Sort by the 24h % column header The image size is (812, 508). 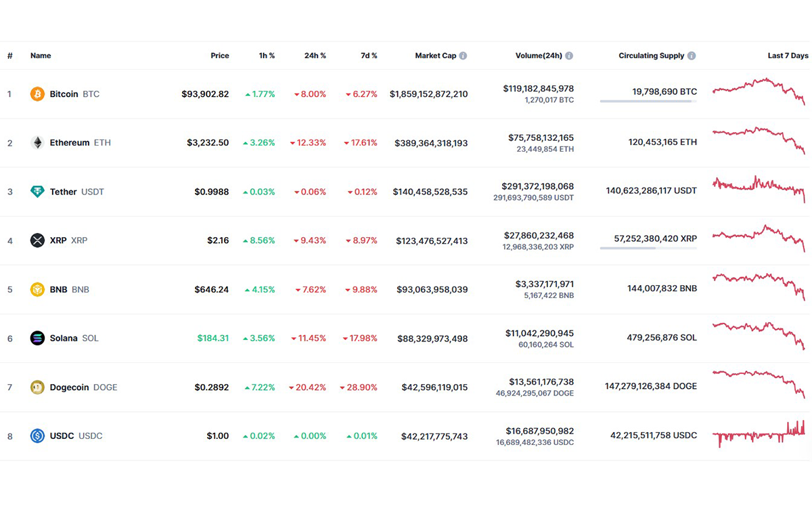coord(315,56)
